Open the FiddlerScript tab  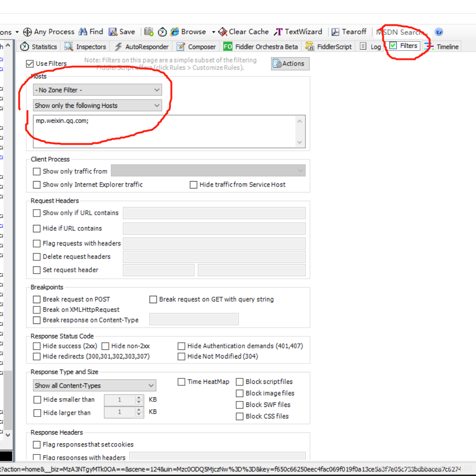click(x=328, y=47)
